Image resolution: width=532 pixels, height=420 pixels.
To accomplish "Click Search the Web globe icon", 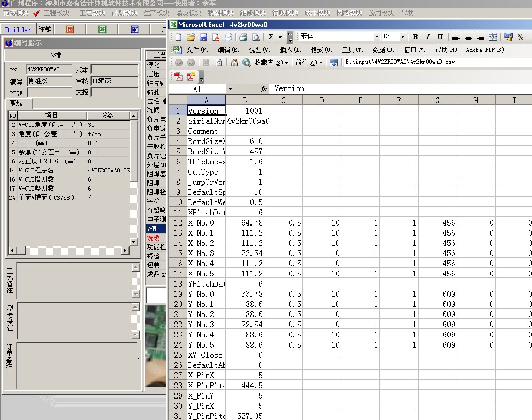I will (247, 63).
